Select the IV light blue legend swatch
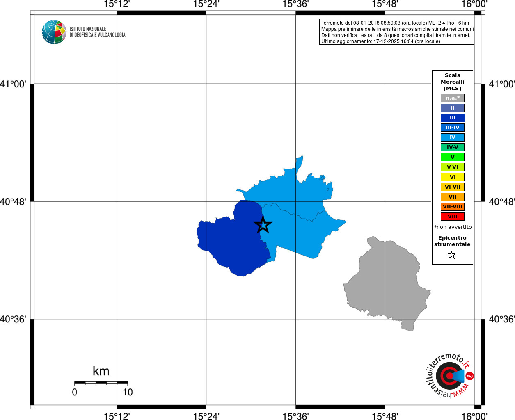Image resolution: width=515 pixels, height=420 pixels. click(453, 137)
